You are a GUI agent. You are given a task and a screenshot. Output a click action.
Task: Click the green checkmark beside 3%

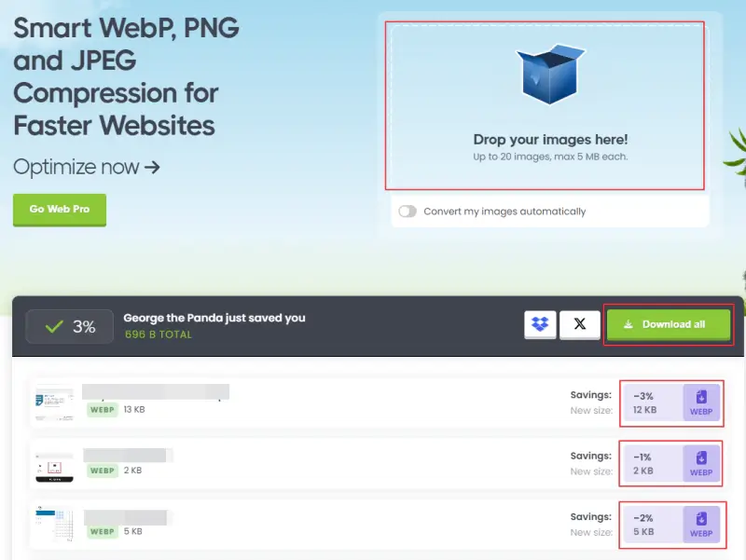pyautogui.click(x=54, y=327)
